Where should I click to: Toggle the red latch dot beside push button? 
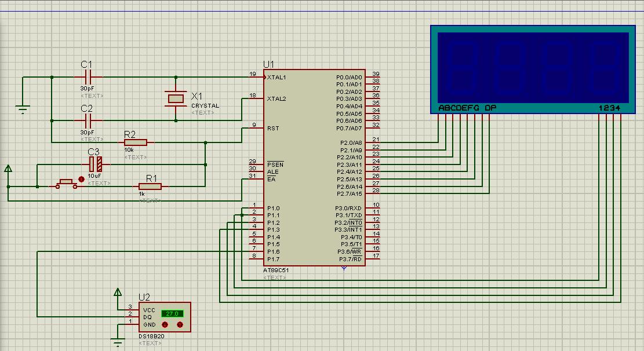pyautogui.click(x=81, y=180)
